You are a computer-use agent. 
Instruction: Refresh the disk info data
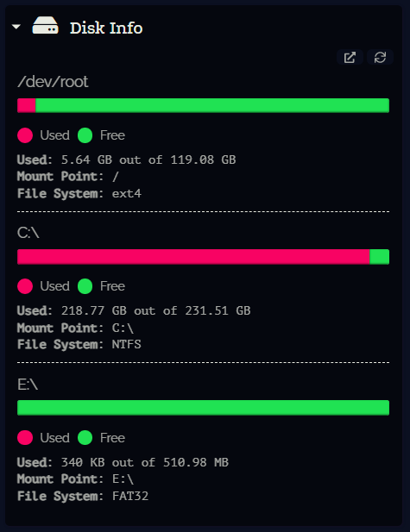tap(380, 57)
